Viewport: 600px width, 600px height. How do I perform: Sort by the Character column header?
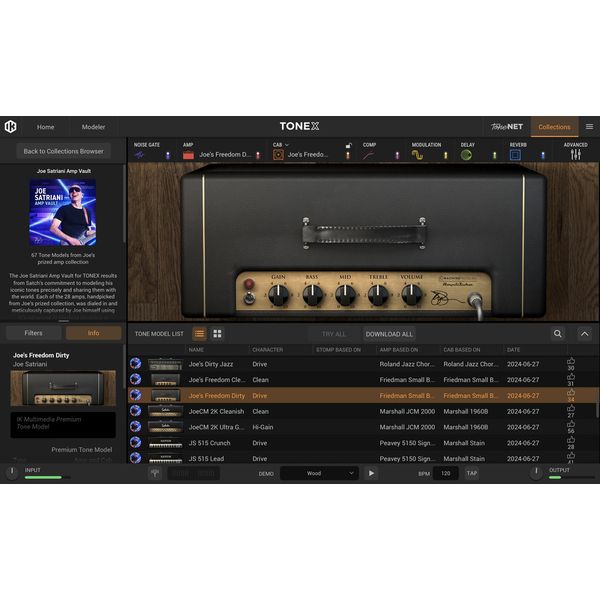[267, 350]
